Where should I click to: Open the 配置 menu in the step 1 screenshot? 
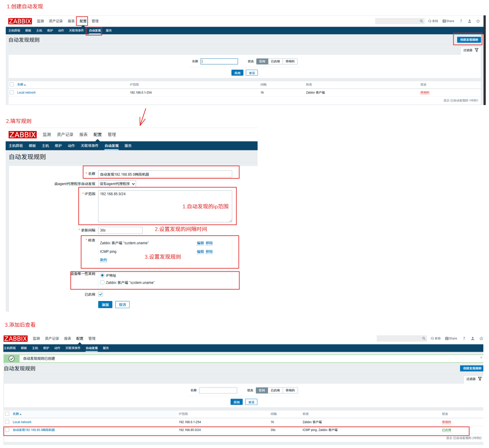click(x=83, y=21)
